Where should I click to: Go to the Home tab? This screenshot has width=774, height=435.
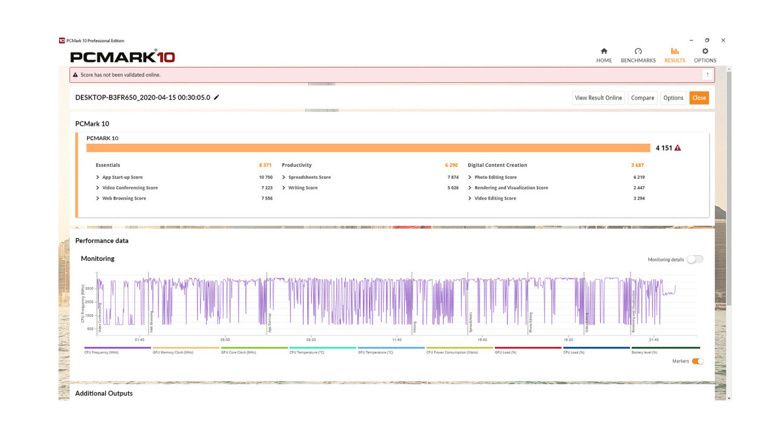603,55
